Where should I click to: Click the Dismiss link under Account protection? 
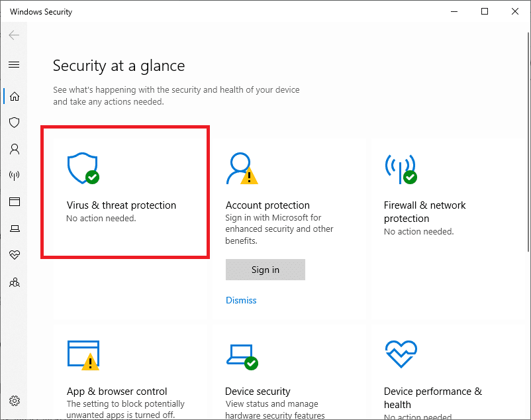coord(241,300)
